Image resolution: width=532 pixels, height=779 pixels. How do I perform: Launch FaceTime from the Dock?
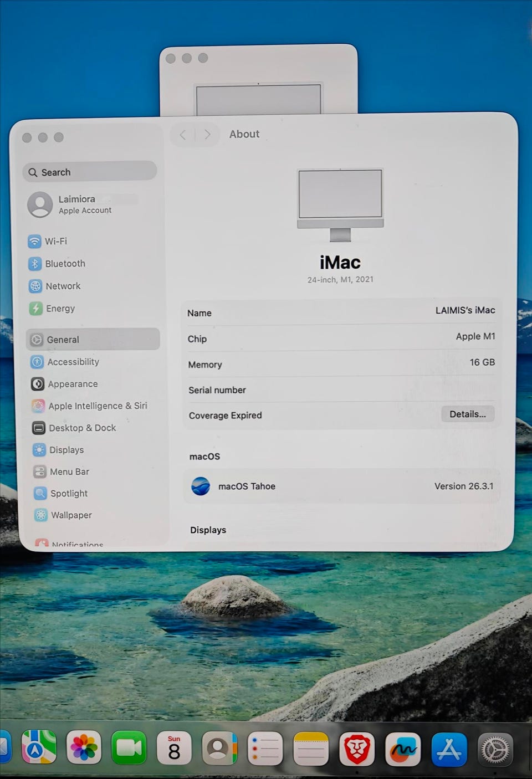tap(129, 747)
